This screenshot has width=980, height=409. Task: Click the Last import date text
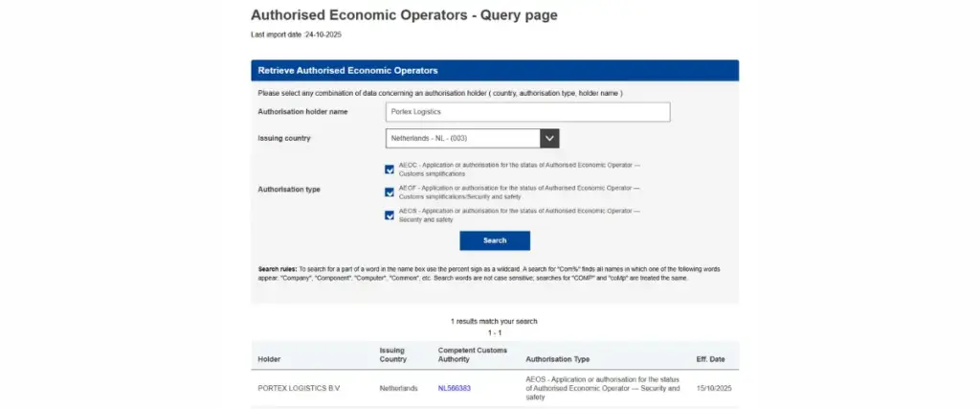[x=296, y=34]
